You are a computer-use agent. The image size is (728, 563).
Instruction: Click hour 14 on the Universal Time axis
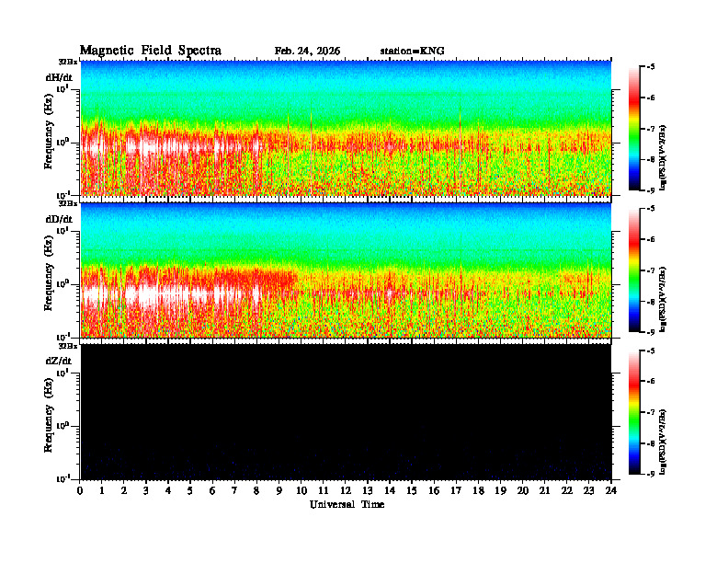click(x=390, y=491)
